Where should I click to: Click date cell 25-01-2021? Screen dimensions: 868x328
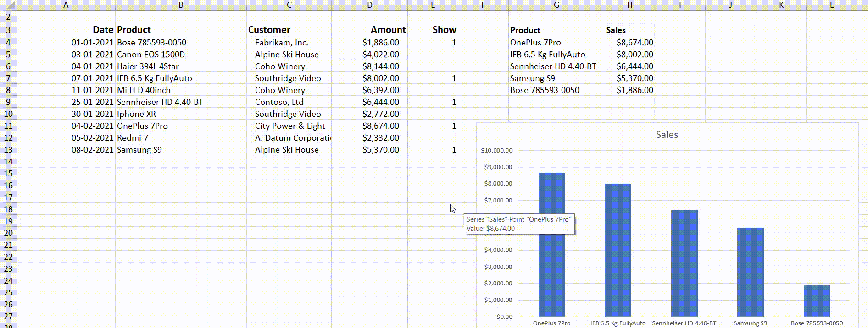pos(66,102)
